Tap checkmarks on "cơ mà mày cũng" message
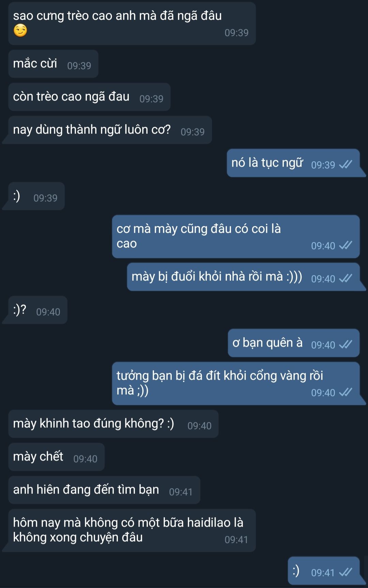The image size is (368, 588). [x=346, y=245]
